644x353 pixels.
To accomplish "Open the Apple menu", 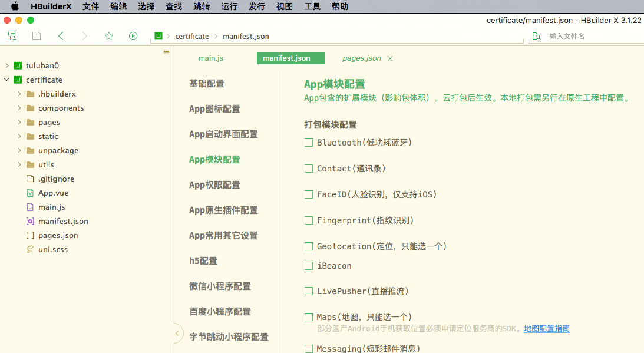I will tap(15, 6).
